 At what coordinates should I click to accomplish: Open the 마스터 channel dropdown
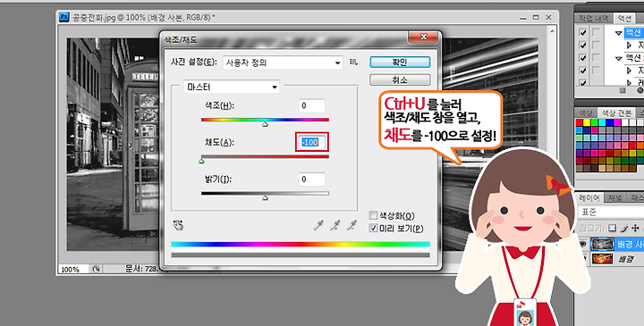coord(232,87)
